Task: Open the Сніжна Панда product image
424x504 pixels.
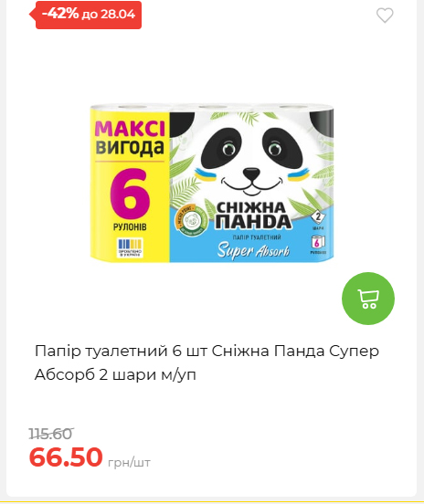Action: (212, 183)
